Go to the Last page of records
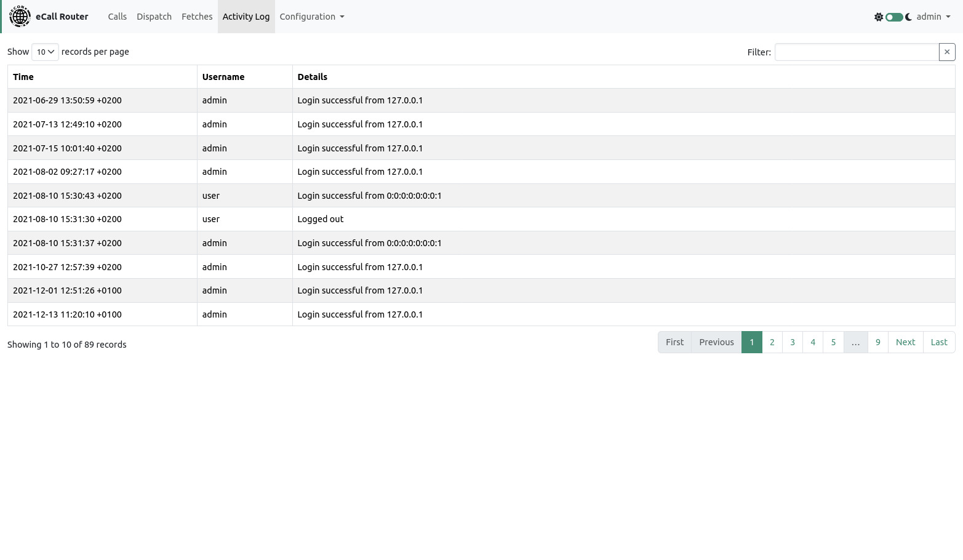 click(x=938, y=342)
